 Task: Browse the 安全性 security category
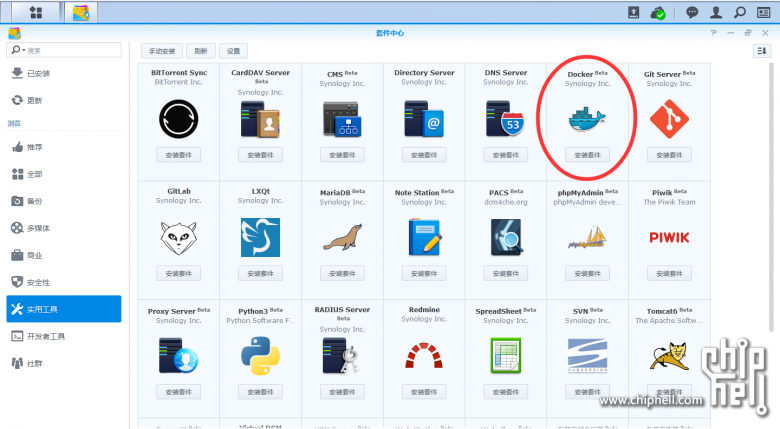pyautogui.click(x=64, y=282)
